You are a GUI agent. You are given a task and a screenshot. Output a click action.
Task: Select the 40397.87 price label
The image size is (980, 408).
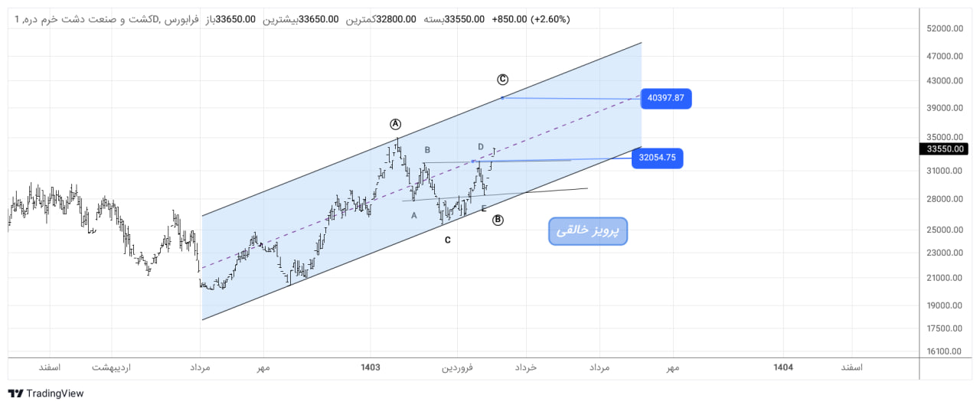(x=665, y=98)
